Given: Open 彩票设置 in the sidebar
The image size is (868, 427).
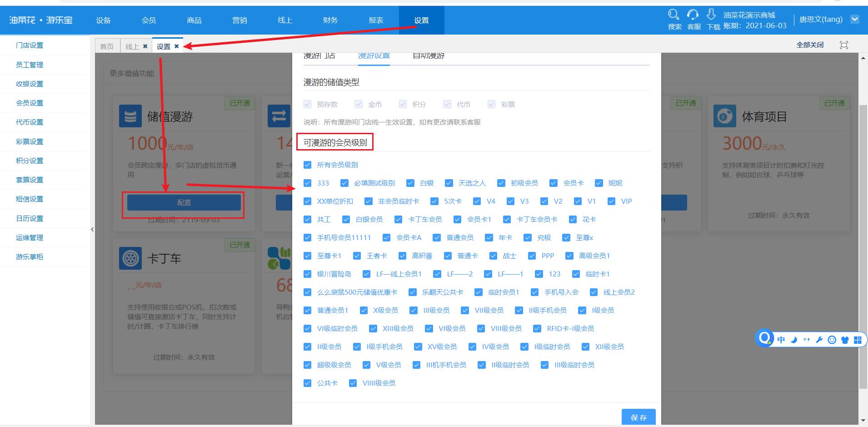Looking at the screenshot, I should [30, 141].
